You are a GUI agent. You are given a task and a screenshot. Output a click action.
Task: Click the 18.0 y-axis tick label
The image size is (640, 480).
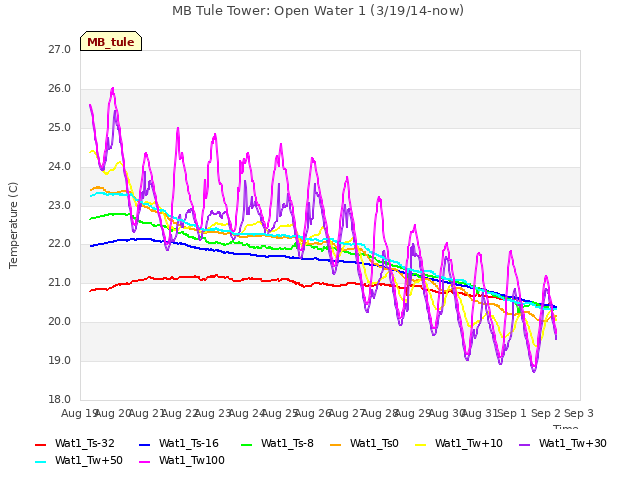[59, 399]
